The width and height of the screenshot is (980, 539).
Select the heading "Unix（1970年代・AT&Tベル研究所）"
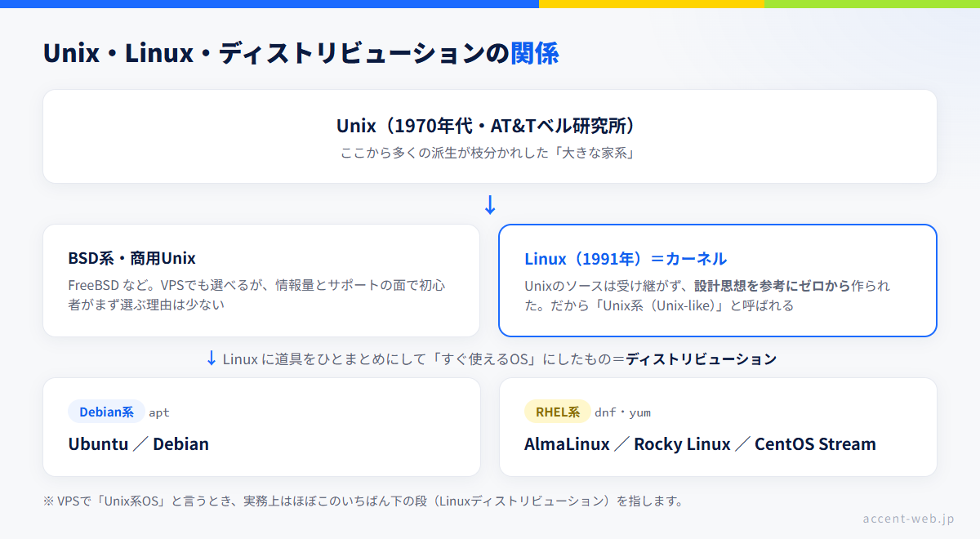(x=490, y=126)
